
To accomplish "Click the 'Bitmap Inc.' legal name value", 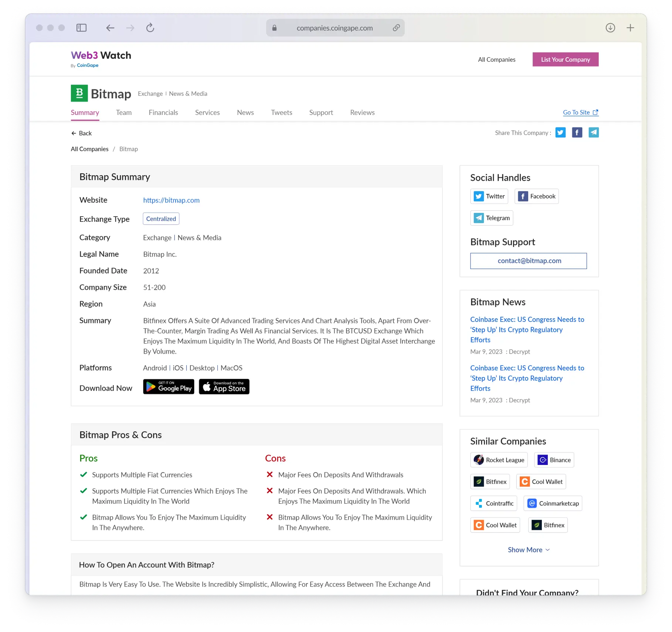I will click(x=160, y=254).
